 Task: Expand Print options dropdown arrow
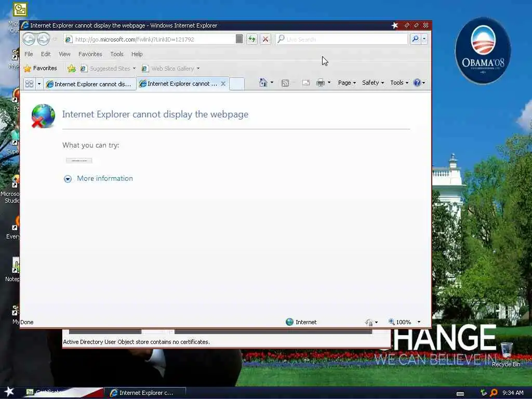pos(329,83)
